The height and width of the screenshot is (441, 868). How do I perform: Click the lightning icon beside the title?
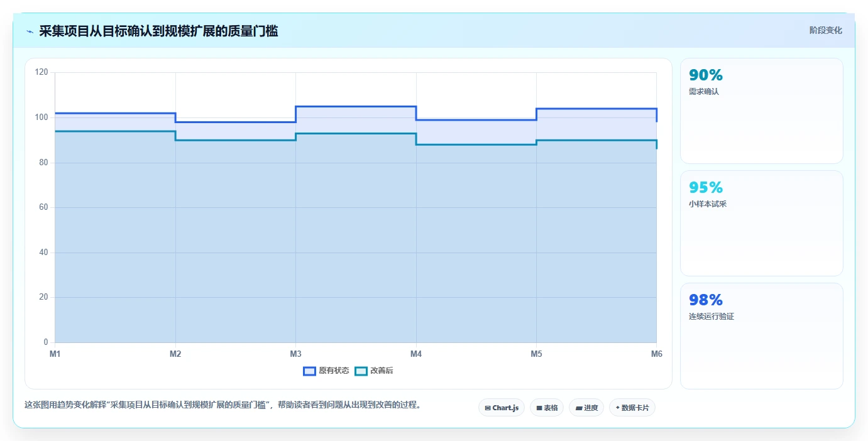click(30, 31)
